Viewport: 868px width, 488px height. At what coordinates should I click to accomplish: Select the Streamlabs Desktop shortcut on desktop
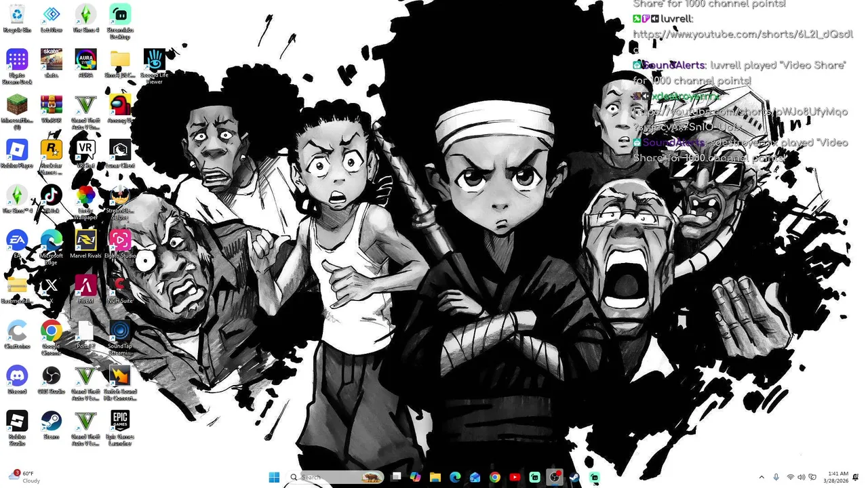click(120, 20)
